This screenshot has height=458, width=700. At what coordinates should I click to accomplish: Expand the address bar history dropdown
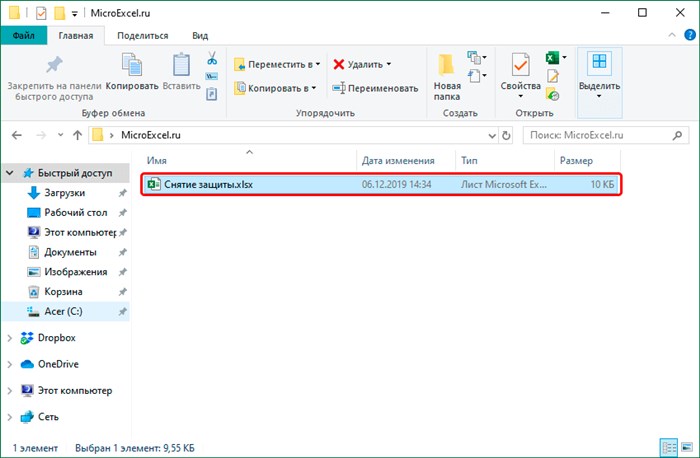[x=492, y=135]
